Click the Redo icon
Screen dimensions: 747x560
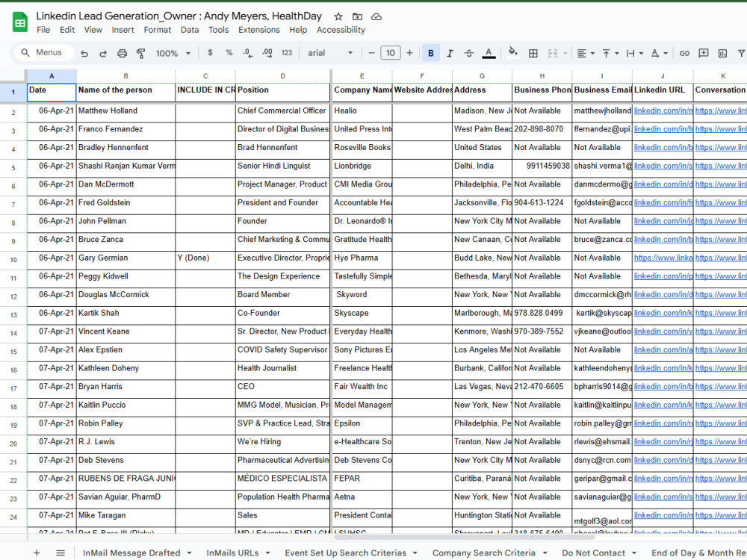point(103,53)
